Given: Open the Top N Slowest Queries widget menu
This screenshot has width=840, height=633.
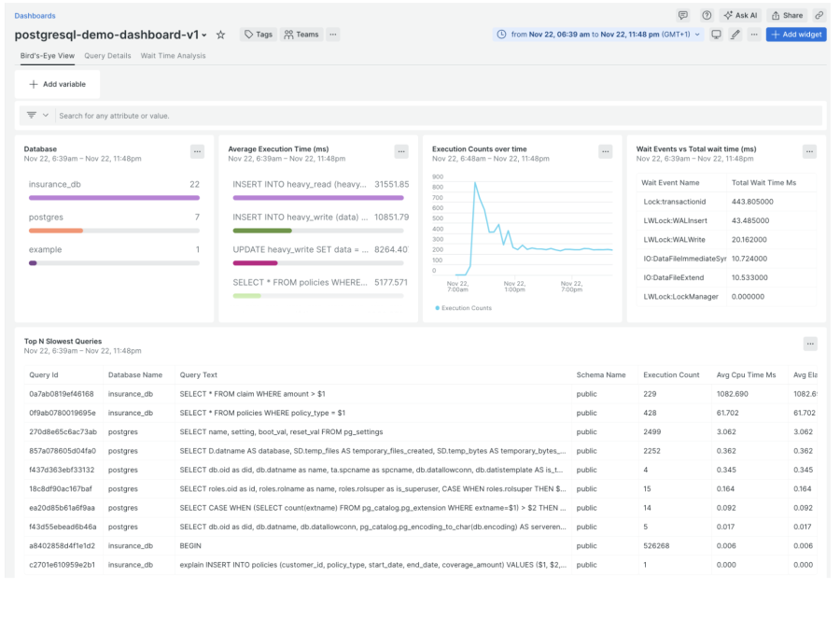Looking at the screenshot, I should 810,344.
